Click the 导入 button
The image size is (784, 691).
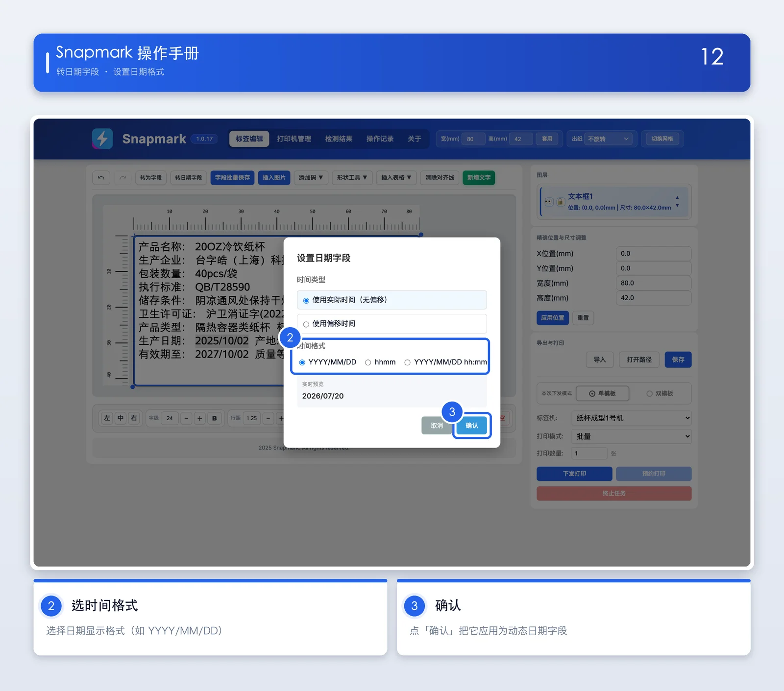tap(600, 360)
